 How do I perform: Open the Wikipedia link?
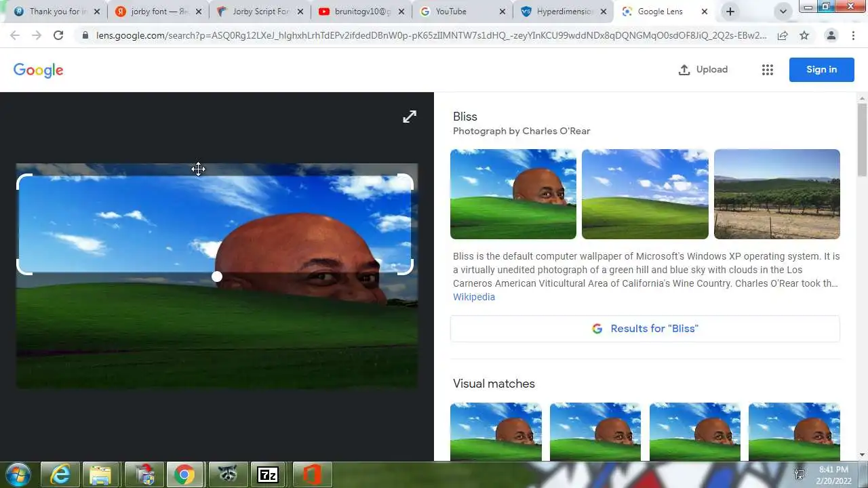point(474,297)
